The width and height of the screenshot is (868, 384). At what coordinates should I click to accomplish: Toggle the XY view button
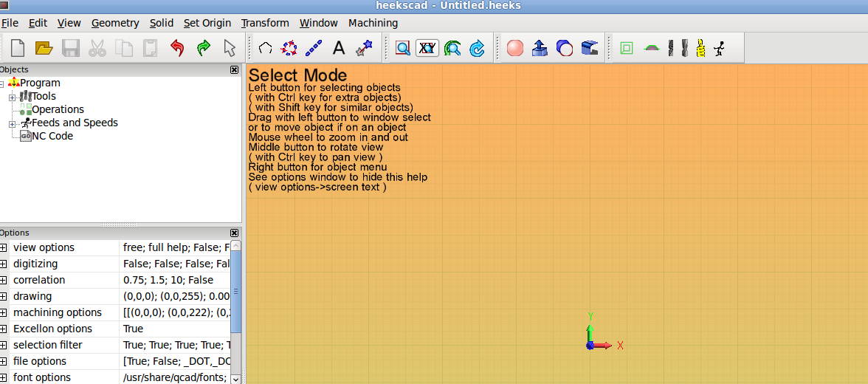click(427, 49)
